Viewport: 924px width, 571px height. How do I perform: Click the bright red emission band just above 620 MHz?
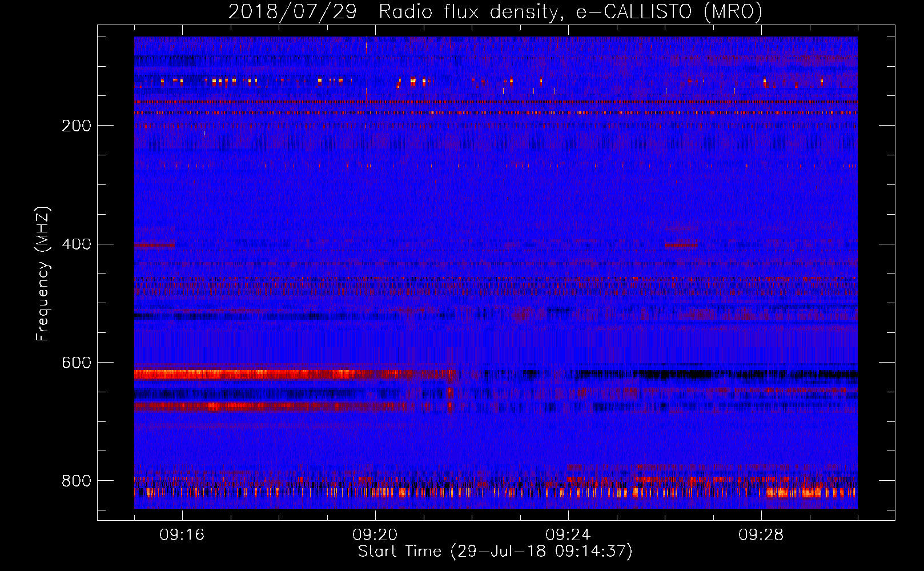pos(295,375)
